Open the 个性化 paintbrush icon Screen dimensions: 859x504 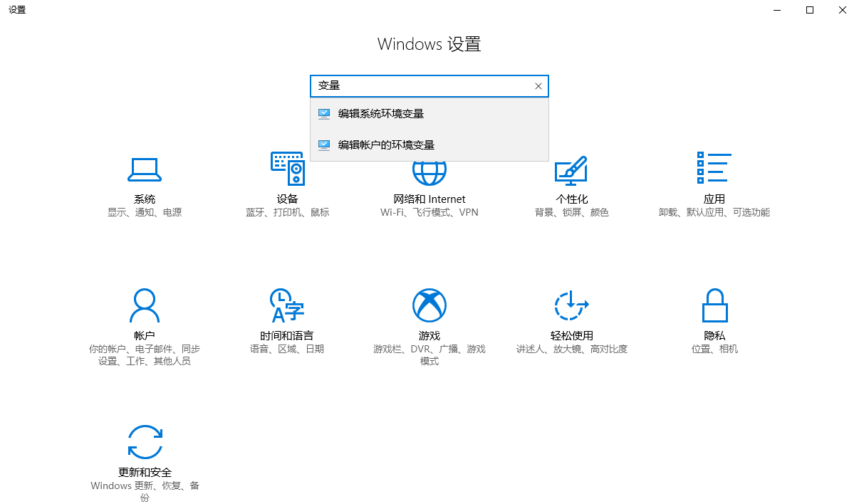(571, 169)
